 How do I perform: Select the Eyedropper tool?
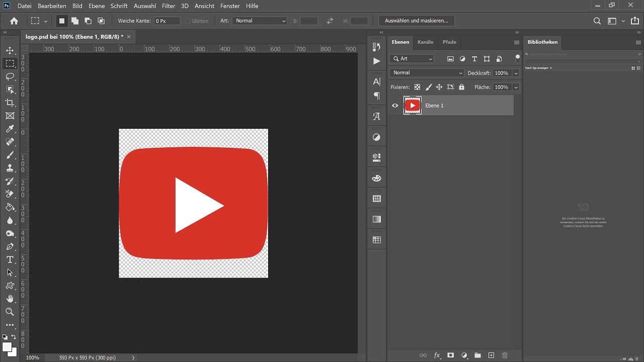[10, 129]
